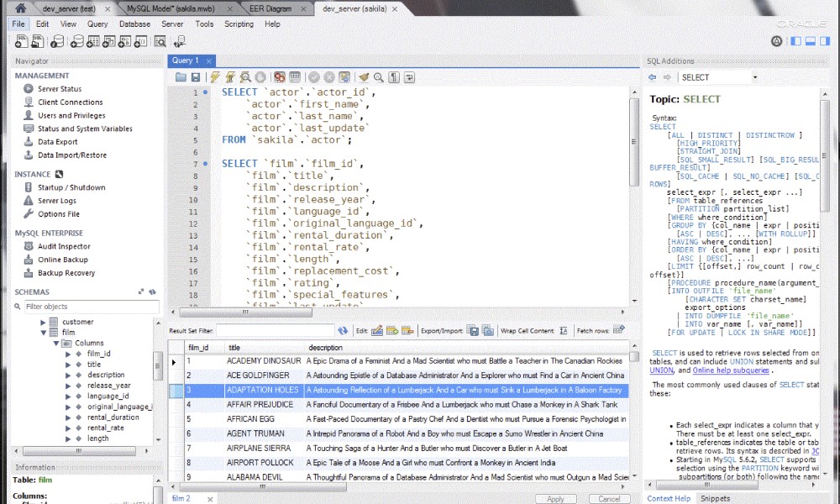Screen dimensions: 840x504
Task: Toggle word wrap icon in editor toolbar
Action: pos(409,77)
